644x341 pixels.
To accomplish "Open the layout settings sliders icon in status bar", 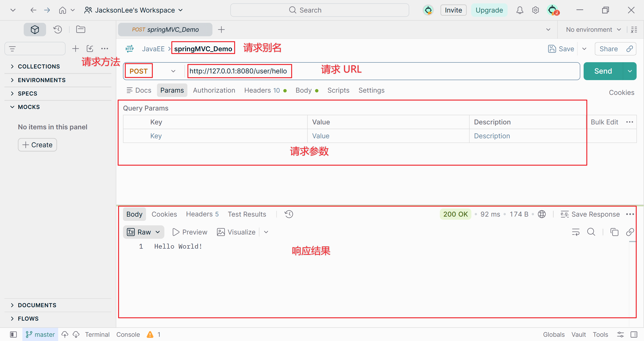I will [620, 335].
